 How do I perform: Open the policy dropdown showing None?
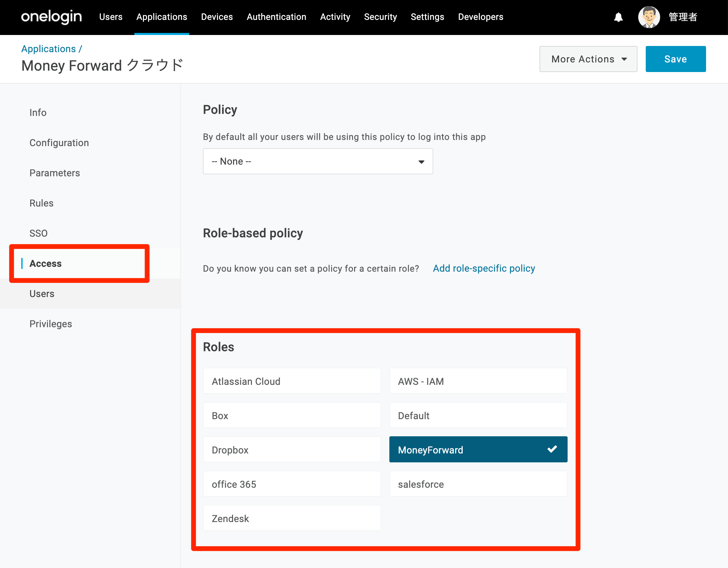tap(318, 161)
